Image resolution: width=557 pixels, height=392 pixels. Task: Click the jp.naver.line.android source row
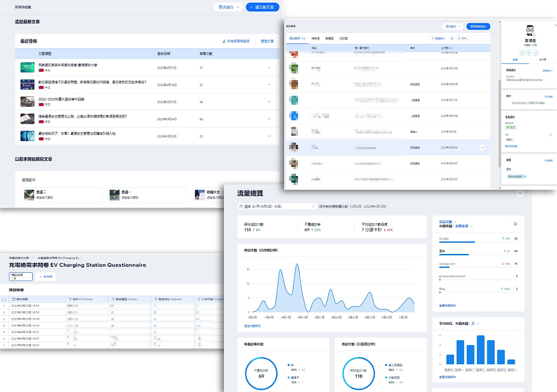coord(478,277)
